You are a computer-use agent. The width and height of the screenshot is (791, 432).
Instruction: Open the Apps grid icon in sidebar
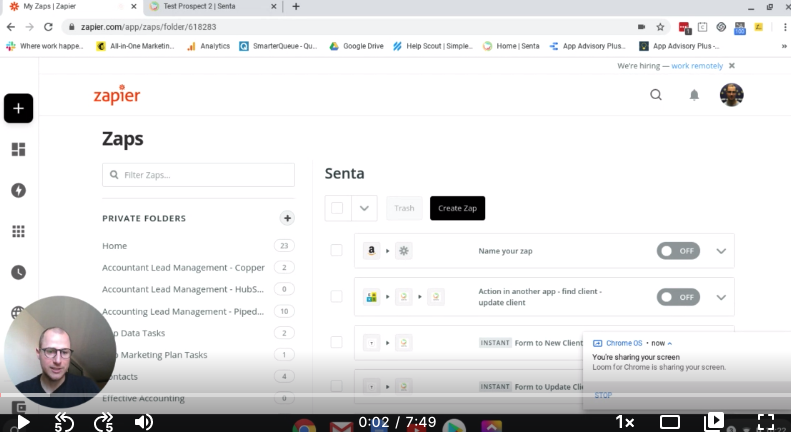[x=18, y=231]
